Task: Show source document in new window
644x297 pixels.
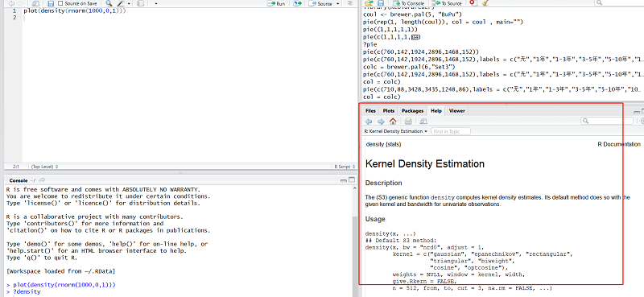Action: tap(35, 3)
